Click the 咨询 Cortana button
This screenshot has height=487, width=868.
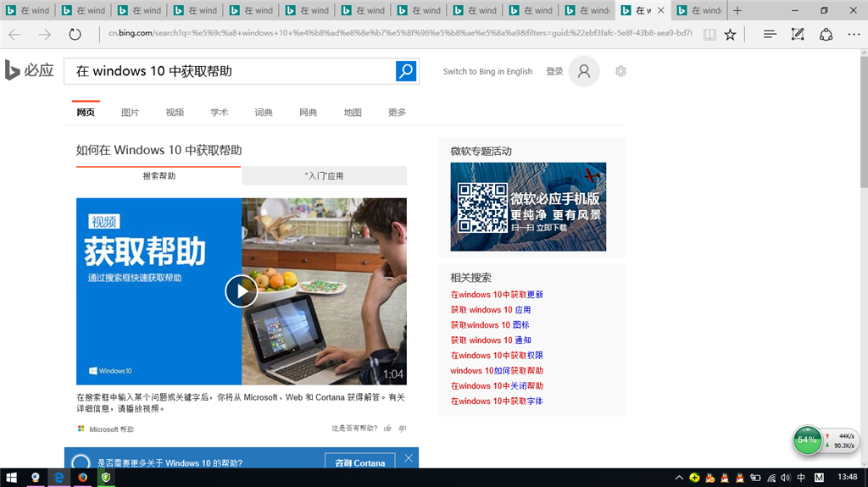359,462
